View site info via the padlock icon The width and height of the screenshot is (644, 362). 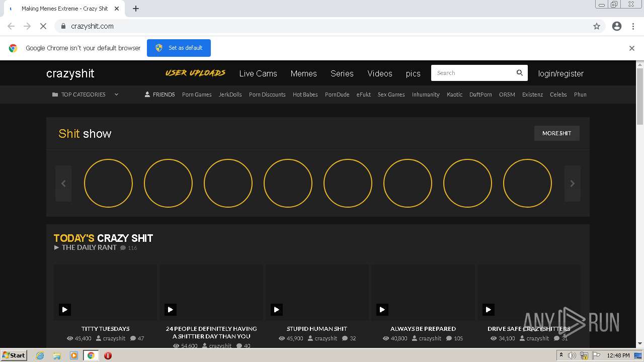[x=63, y=26]
